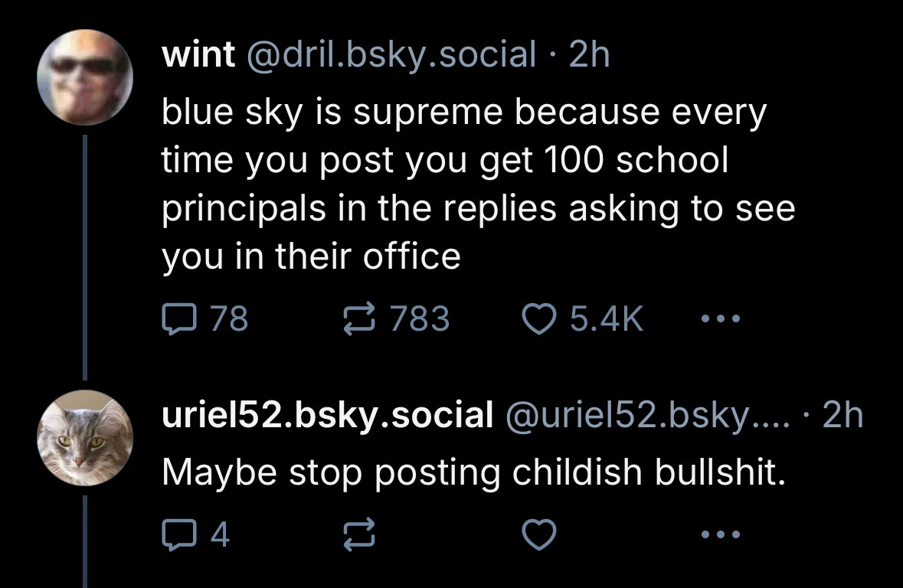Click uriel52.bsky.social bold display name
The image size is (903, 588).
point(327,415)
